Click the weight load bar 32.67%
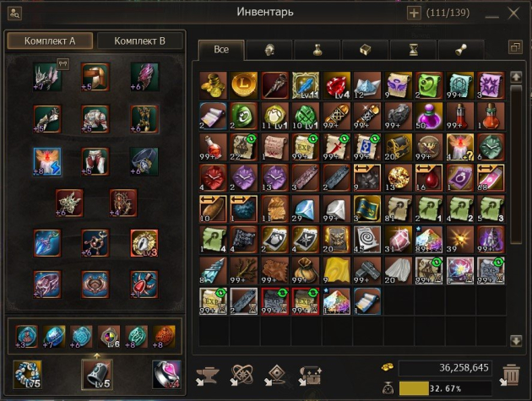Viewport: 532px width, 401px height. pos(445,388)
